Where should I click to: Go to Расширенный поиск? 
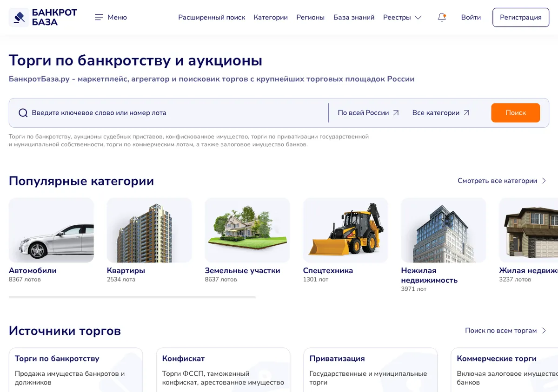point(212,17)
